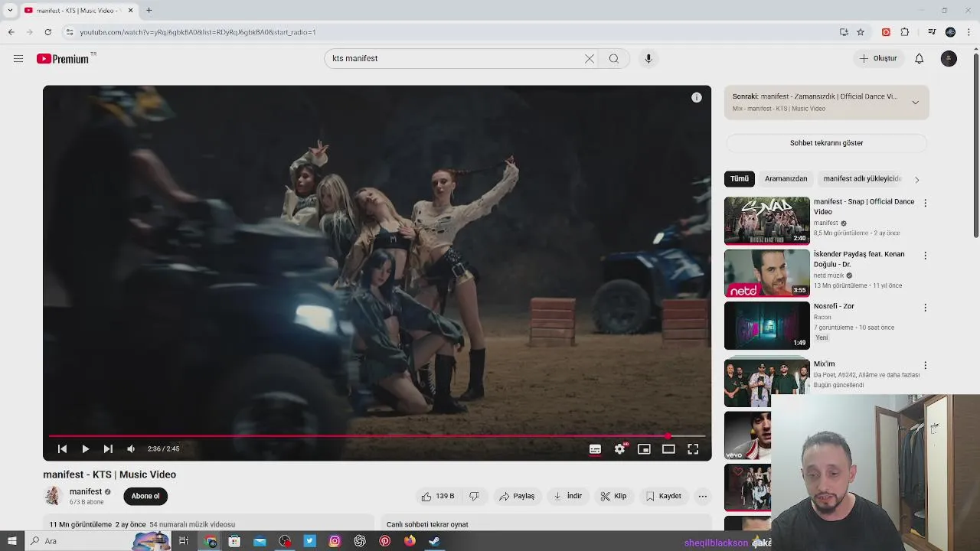Viewport: 980px width, 551px height.
Task: Open the YouTube hamburger guide menu
Action: 18,58
